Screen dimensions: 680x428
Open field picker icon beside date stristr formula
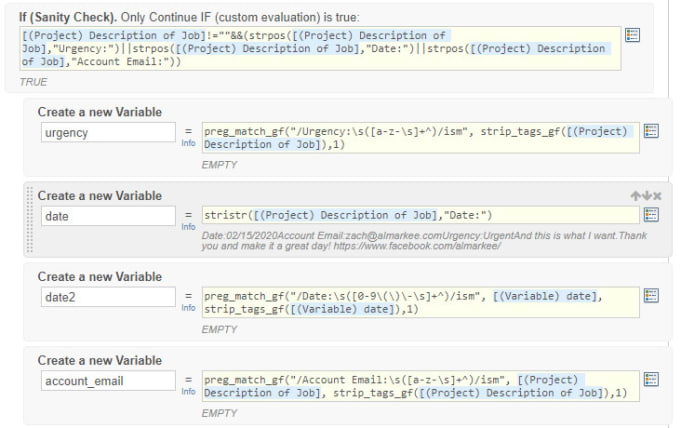(x=651, y=215)
